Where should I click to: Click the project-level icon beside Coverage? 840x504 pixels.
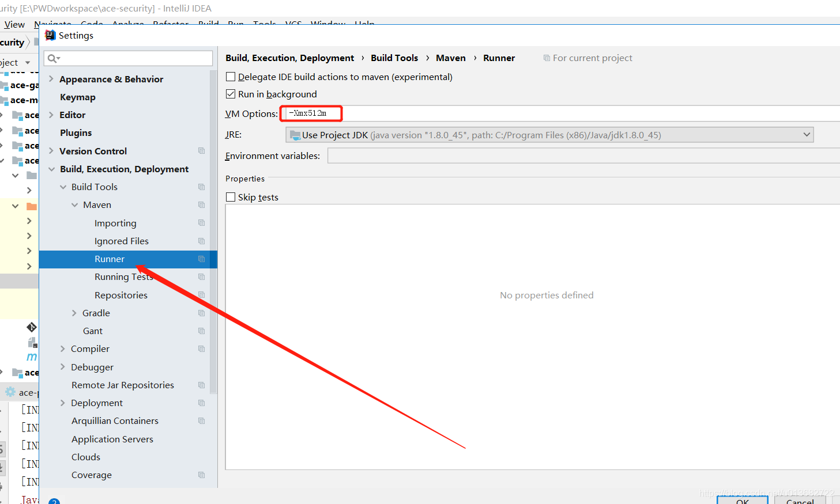point(201,475)
